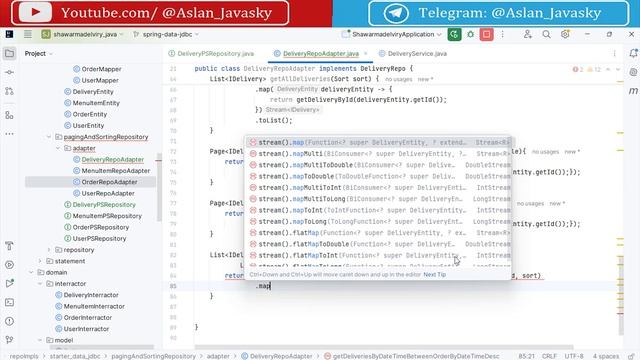Click the project tree vertical scrollbar
This screenshot has width=640, height=360.
click(159, 188)
